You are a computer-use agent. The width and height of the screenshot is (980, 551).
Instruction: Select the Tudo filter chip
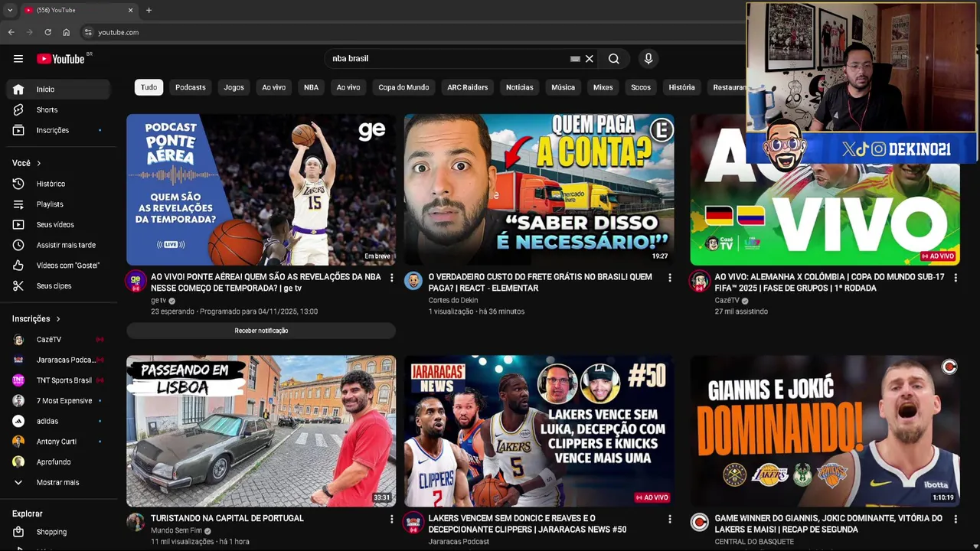[149, 87]
